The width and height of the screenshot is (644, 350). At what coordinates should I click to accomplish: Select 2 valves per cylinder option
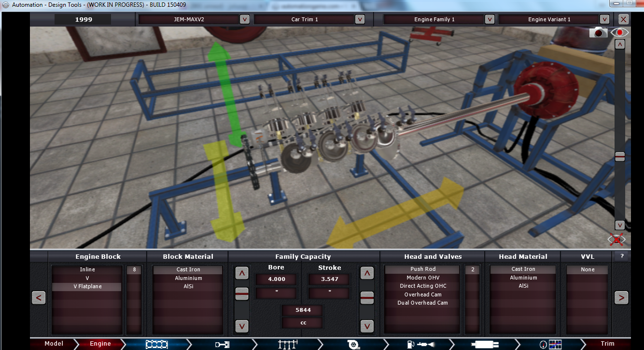(x=473, y=269)
